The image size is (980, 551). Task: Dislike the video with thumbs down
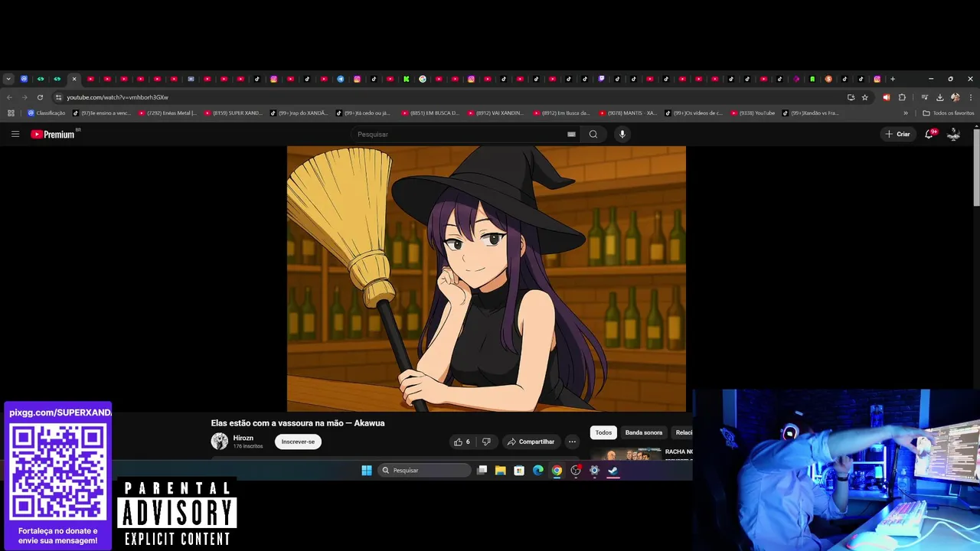486,442
